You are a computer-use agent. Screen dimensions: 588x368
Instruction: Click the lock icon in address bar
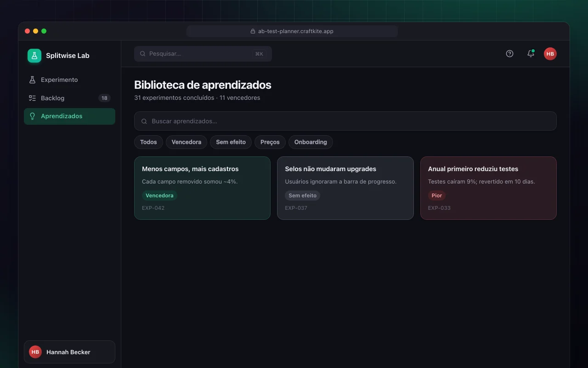tap(253, 31)
